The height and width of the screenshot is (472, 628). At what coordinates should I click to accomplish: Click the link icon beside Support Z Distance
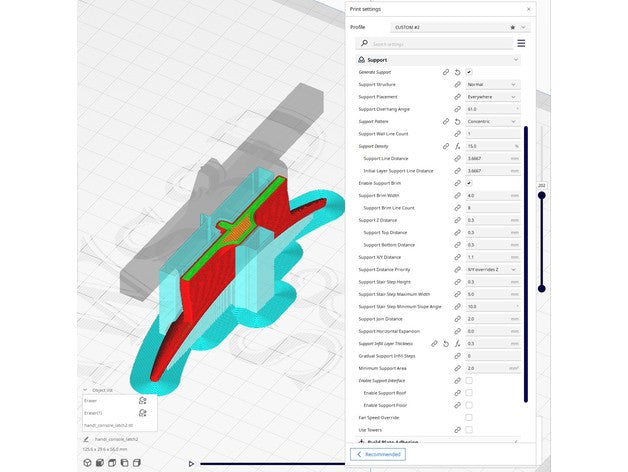pyautogui.click(x=457, y=220)
